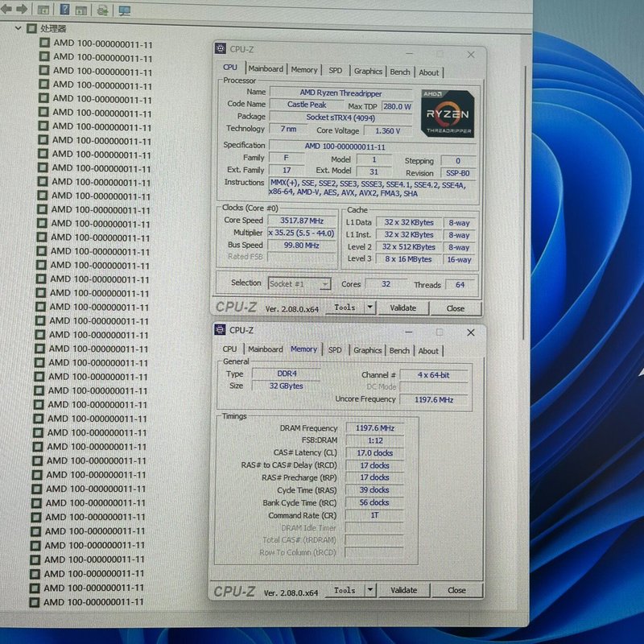Click the Package value 'Socket sTRX4 (4094)'
This screenshot has width=644, height=644.
[341, 118]
